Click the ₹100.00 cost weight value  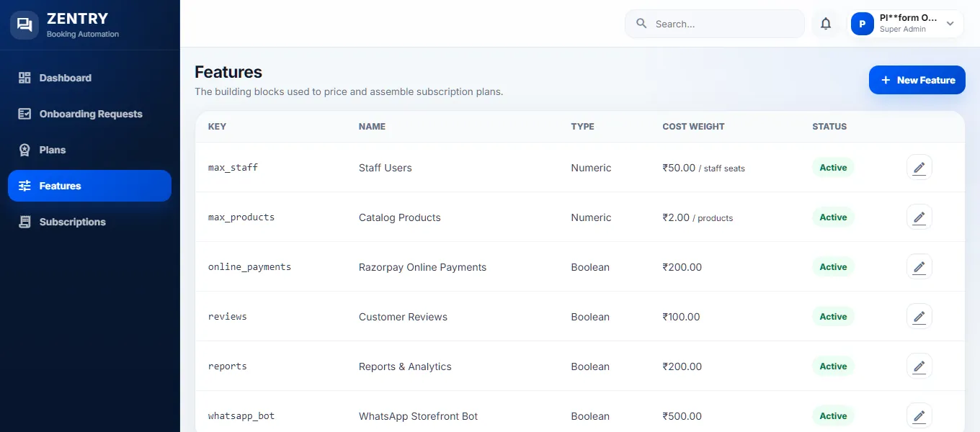[x=681, y=317]
